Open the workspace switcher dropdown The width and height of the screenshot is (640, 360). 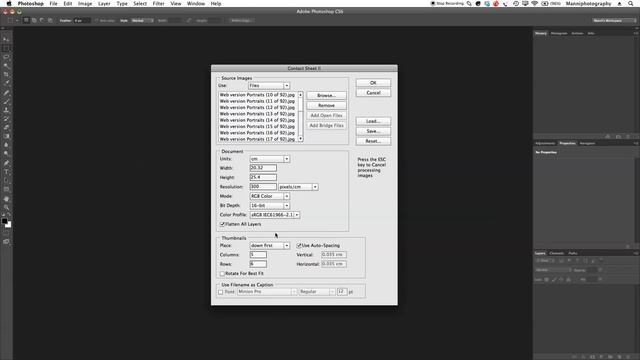pyautogui.click(x=613, y=20)
